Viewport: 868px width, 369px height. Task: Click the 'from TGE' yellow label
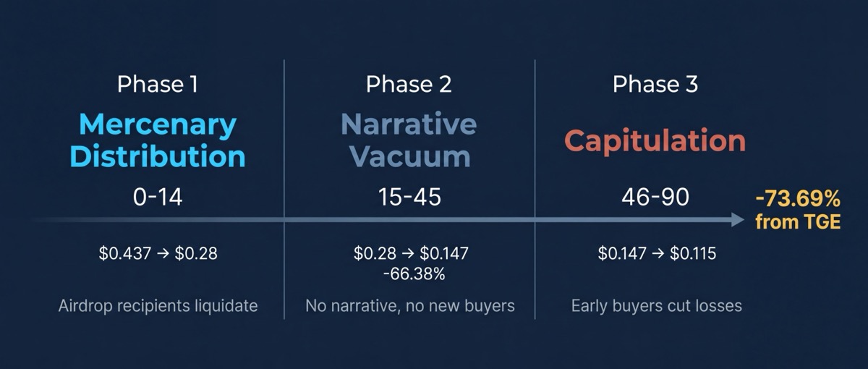pos(799,222)
